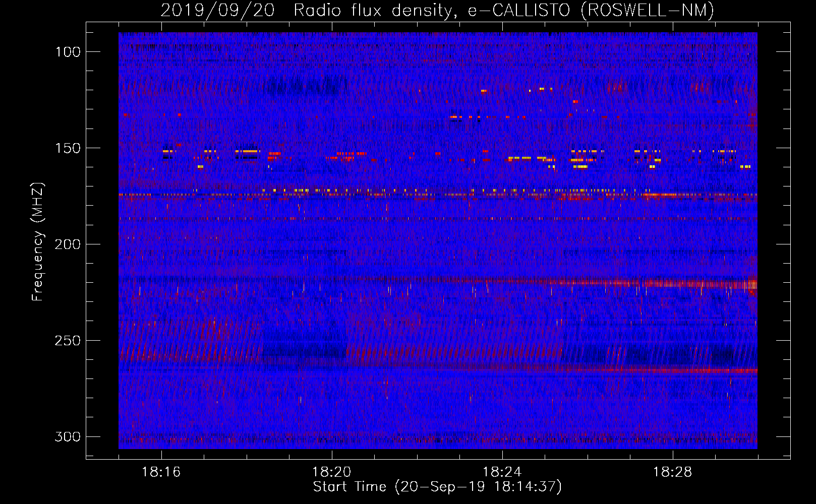
Task: Click the 150 frequency tick label
Action: [68, 148]
